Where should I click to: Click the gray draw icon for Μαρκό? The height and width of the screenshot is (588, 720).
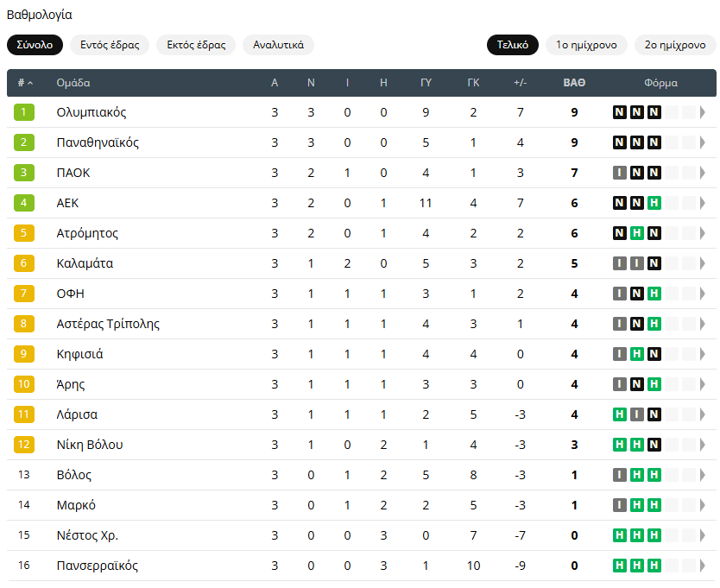(620, 505)
